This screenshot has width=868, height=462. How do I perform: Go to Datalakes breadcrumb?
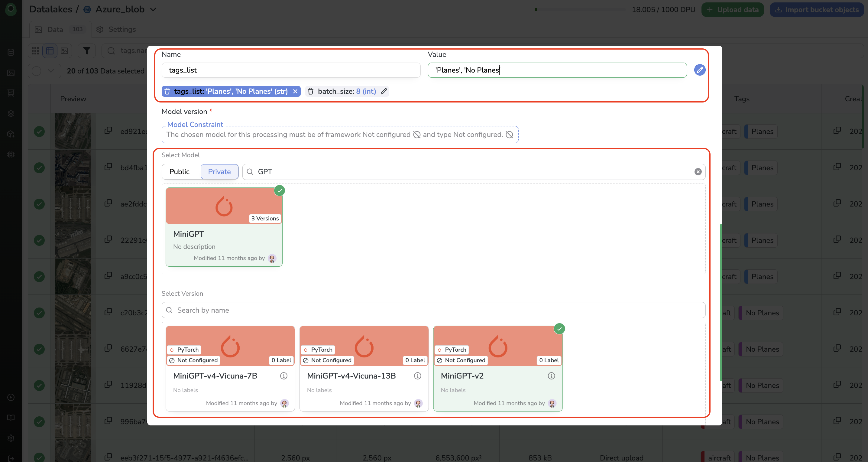click(50, 9)
